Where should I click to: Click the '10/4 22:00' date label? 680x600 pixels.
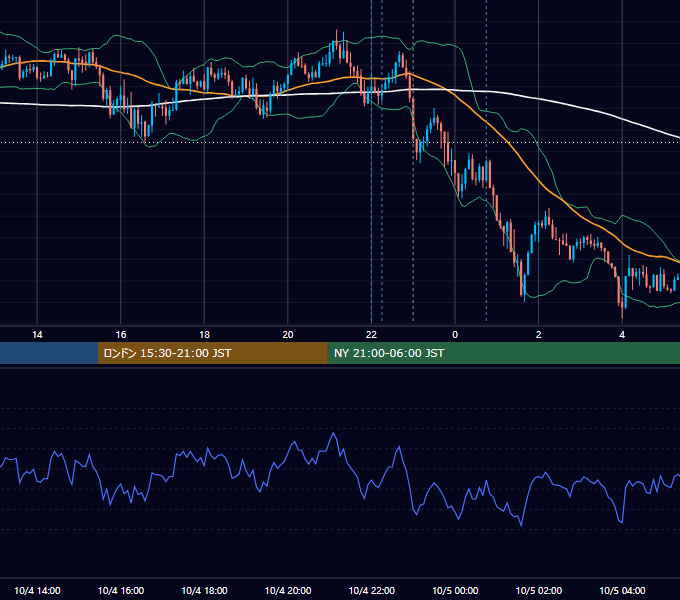click(372, 590)
